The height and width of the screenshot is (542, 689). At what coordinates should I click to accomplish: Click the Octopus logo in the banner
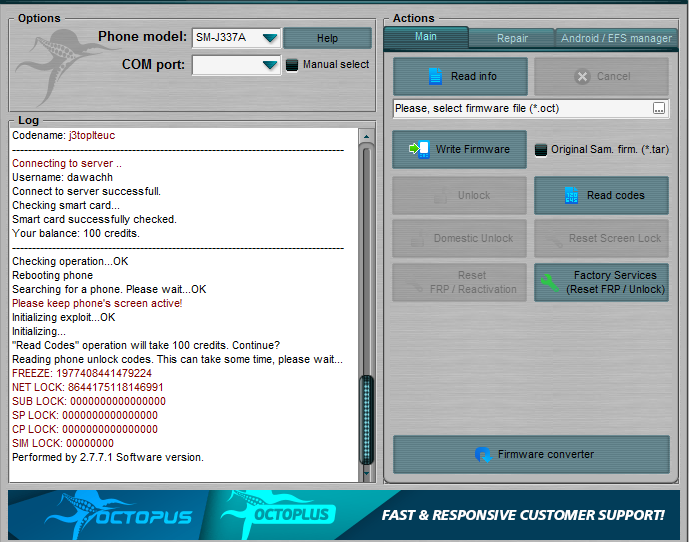coord(119,513)
